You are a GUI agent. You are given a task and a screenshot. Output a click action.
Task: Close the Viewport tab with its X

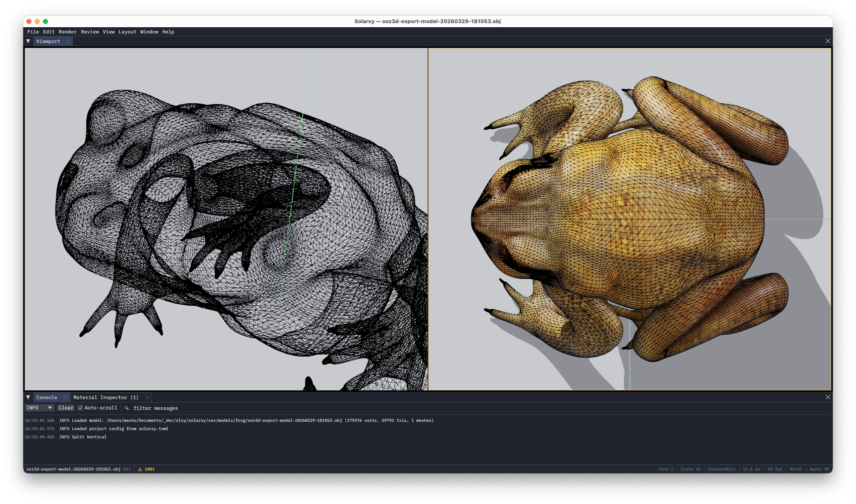tap(68, 41)
